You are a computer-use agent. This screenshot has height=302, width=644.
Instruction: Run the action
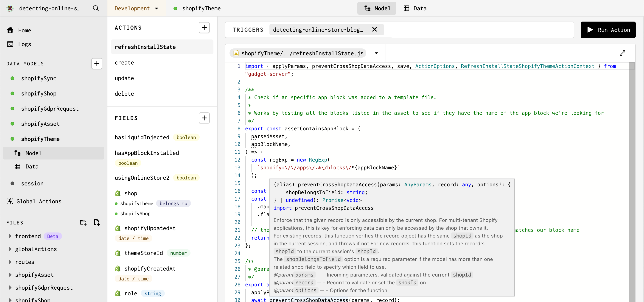608,30
